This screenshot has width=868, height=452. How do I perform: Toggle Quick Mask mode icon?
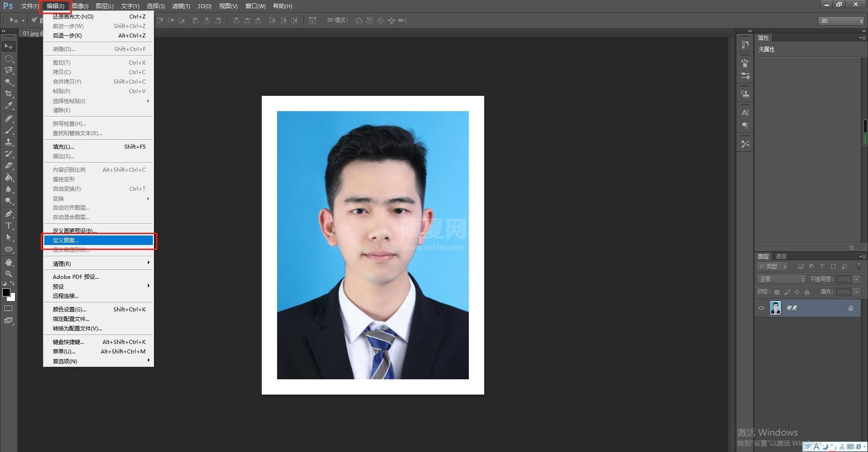9,308
